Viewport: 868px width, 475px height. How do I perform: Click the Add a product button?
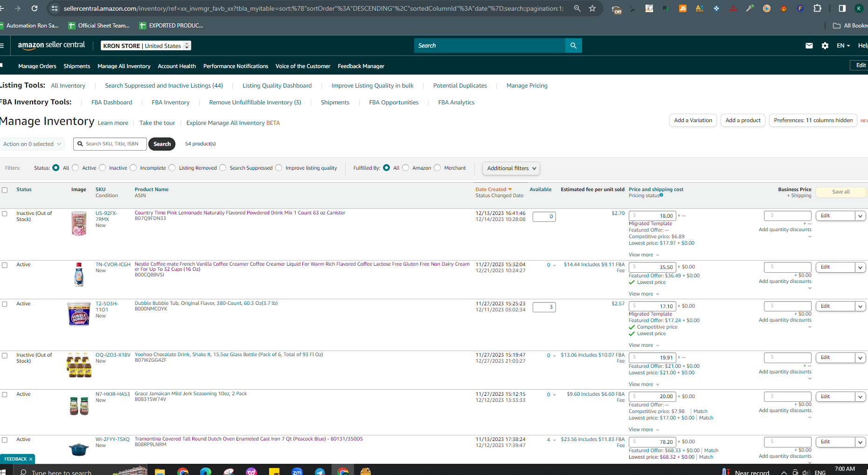(743, 120)
